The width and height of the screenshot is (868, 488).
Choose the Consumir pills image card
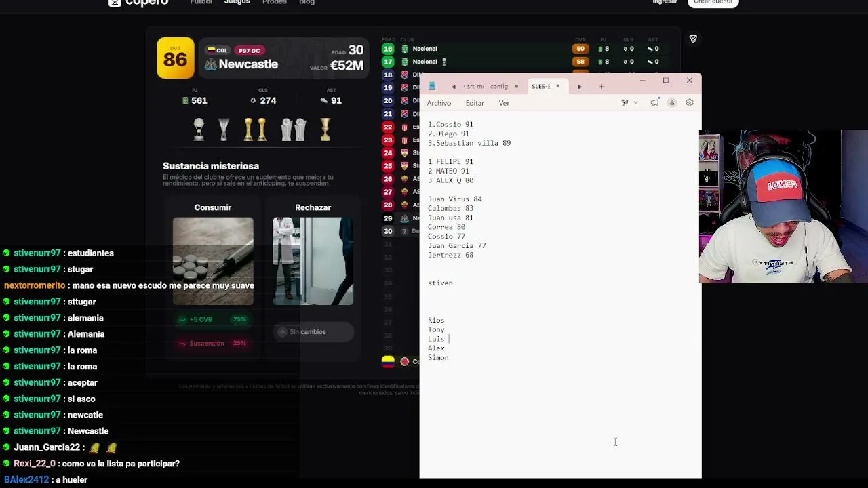pos(213,261)
